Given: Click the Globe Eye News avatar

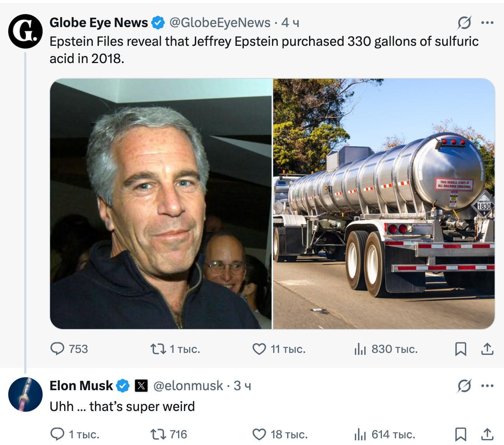Looking at the screenshot, I should click(25, 32).
